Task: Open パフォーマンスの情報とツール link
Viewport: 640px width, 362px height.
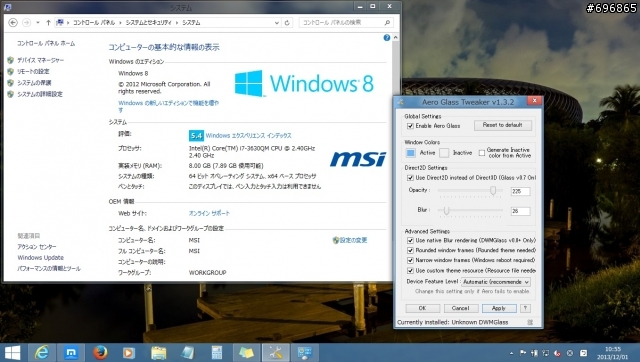Action: coord(49,269)
